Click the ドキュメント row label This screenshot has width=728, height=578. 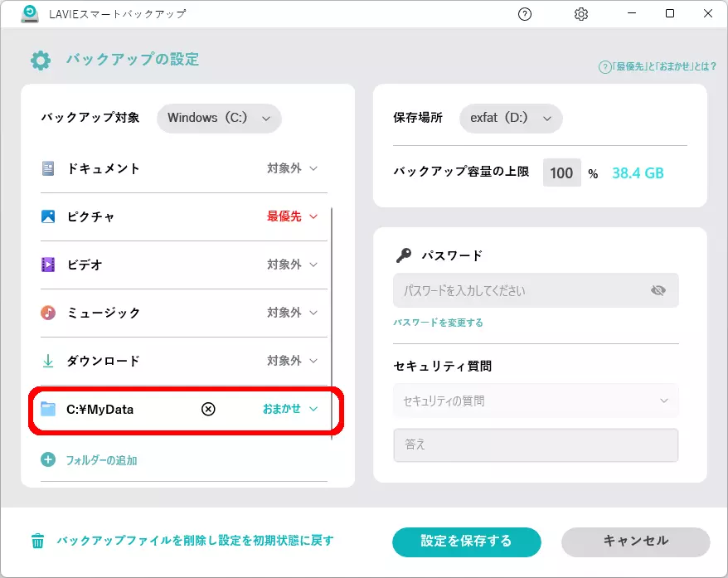point(103,168)
